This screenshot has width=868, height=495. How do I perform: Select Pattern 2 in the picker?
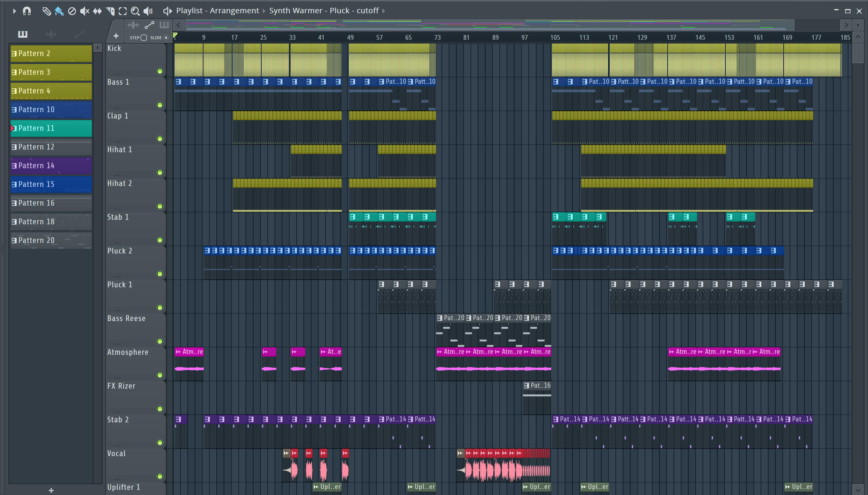[x=51, y=53]
